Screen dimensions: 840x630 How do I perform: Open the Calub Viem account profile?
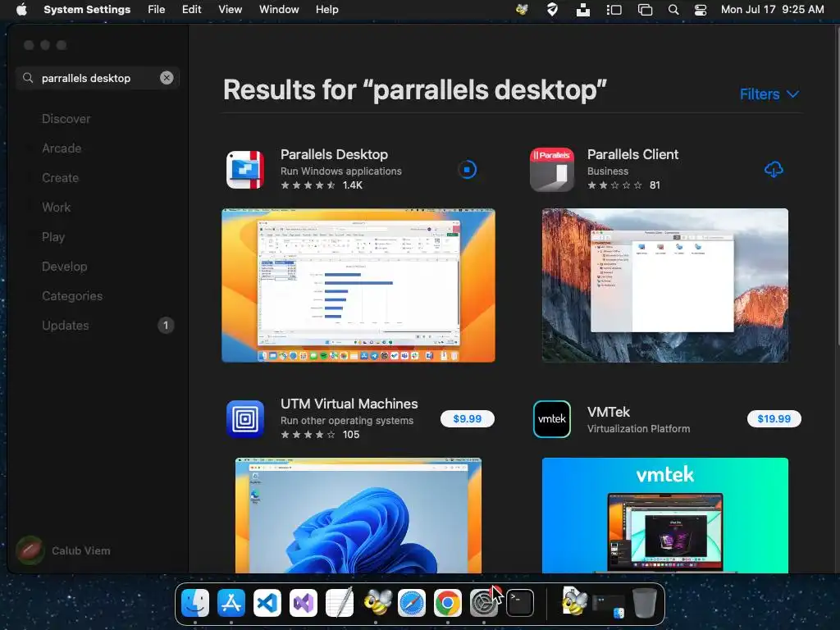[63, 550]
